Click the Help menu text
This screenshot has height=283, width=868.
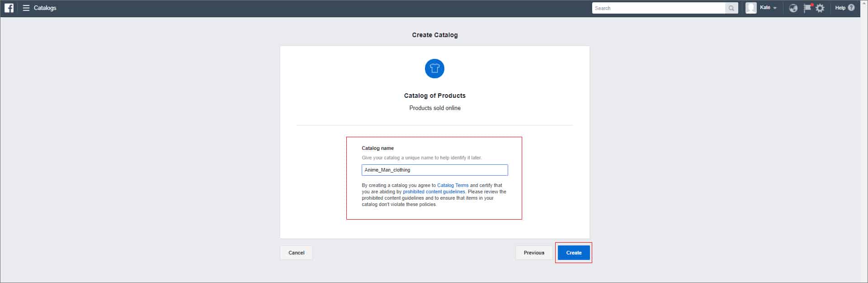click(840, 8)
